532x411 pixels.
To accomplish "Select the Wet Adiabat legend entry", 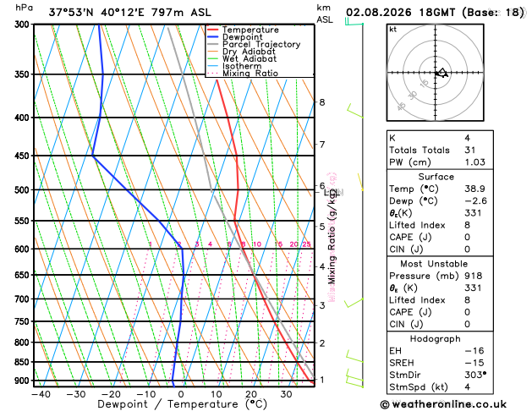I will point(242,58).
